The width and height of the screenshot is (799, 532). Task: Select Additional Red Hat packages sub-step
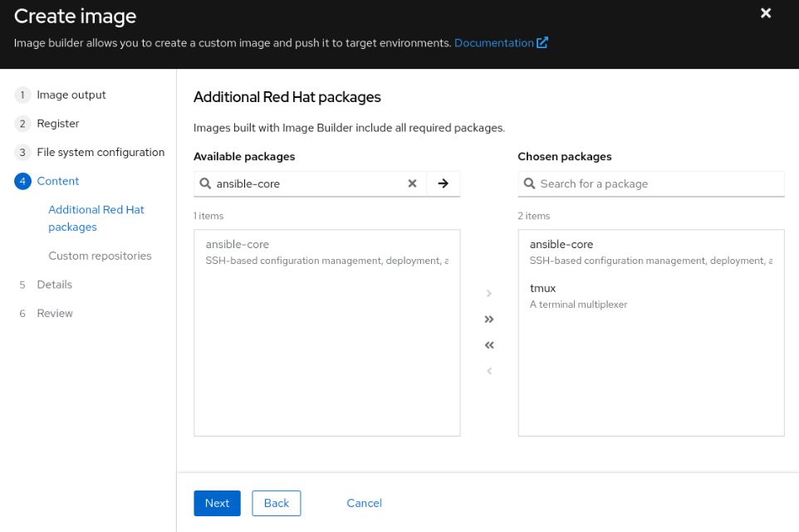[x=96, y=218]
